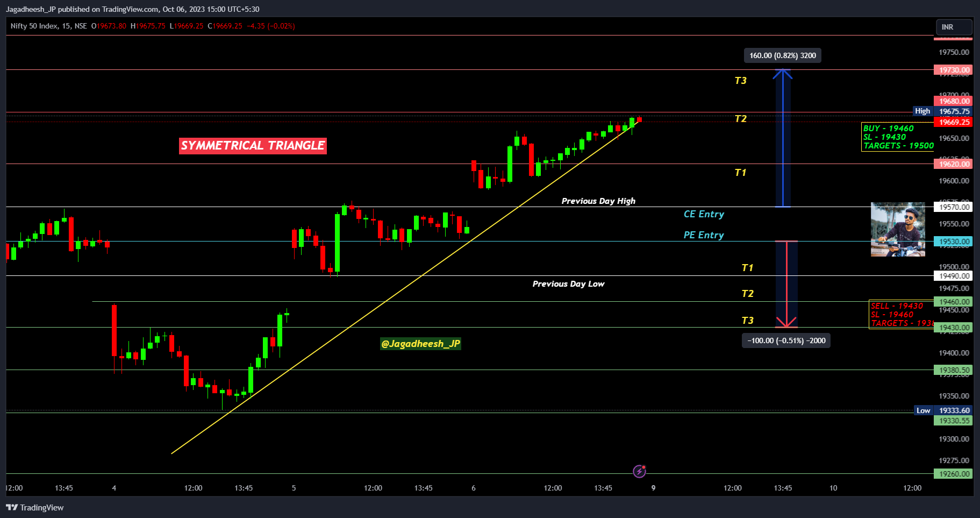Click the 19460.00 price label
980x518 pixels.
click(x=953, y=302)
